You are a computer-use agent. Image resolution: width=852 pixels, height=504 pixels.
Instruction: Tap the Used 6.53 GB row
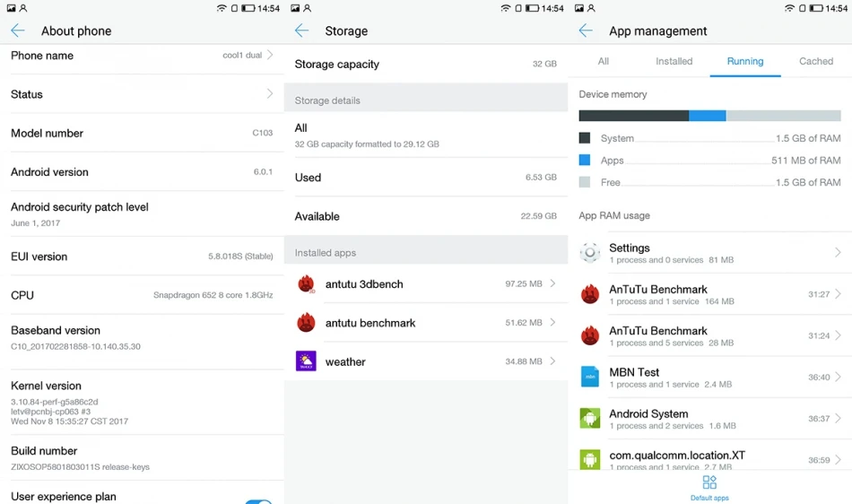point(425,177)
